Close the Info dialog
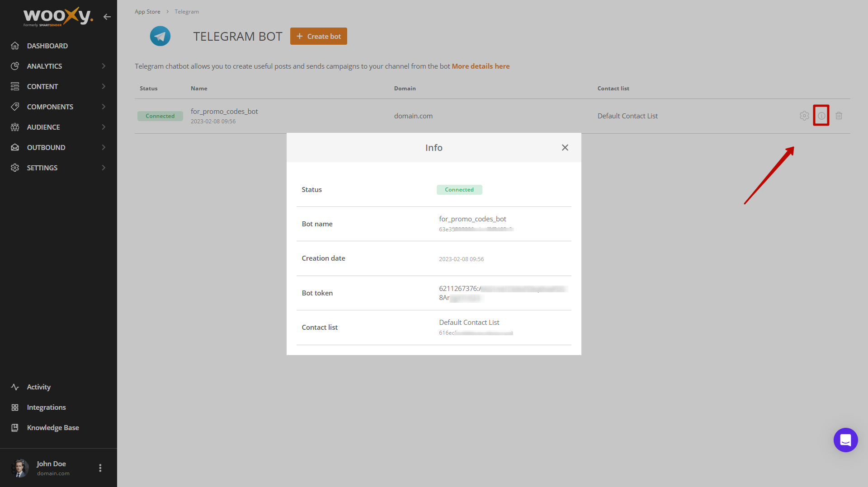 click(x=565, y=148)
